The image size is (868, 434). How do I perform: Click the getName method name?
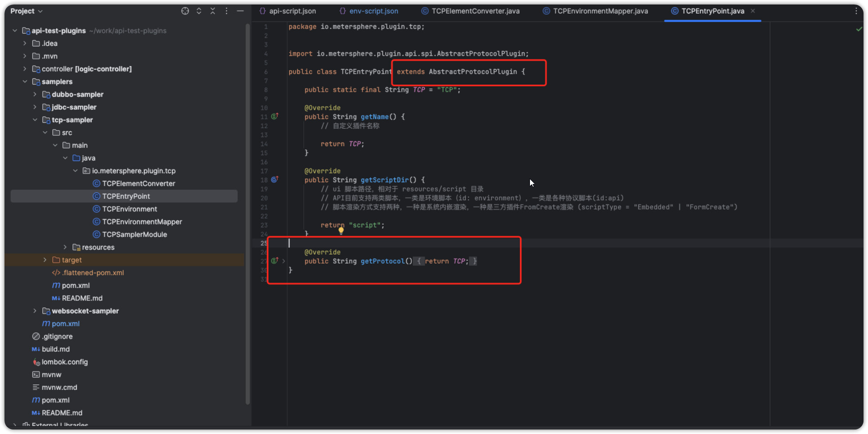[374, 116]
